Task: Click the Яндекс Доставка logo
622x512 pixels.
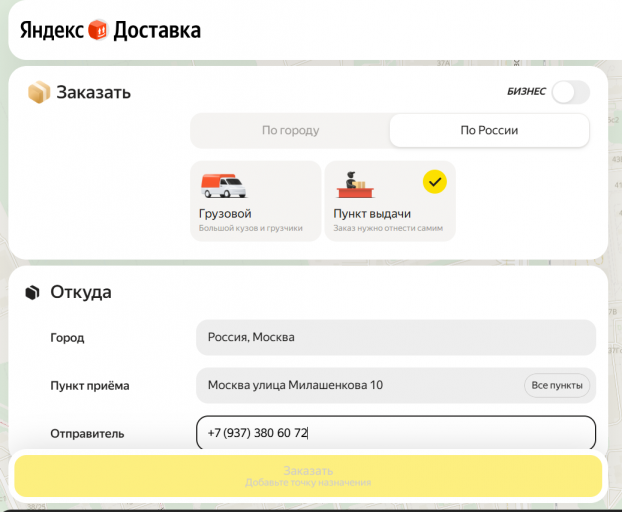Action: pos(110,31)
